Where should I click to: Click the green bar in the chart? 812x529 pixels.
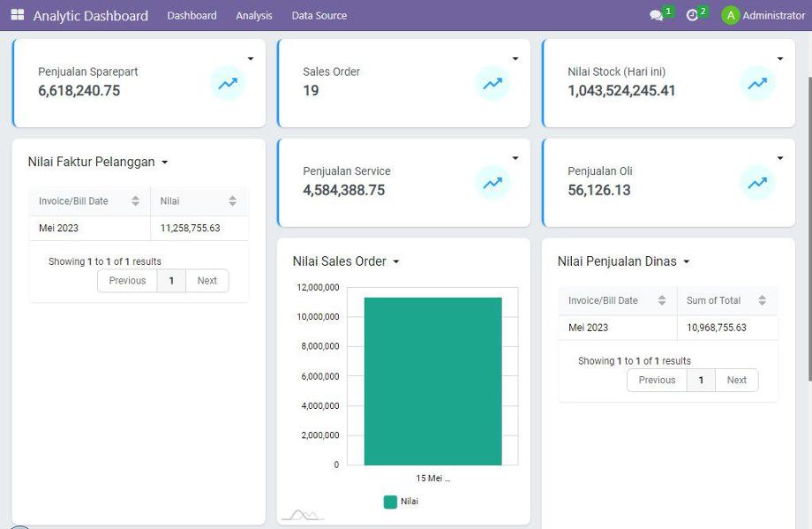[432, 380]
